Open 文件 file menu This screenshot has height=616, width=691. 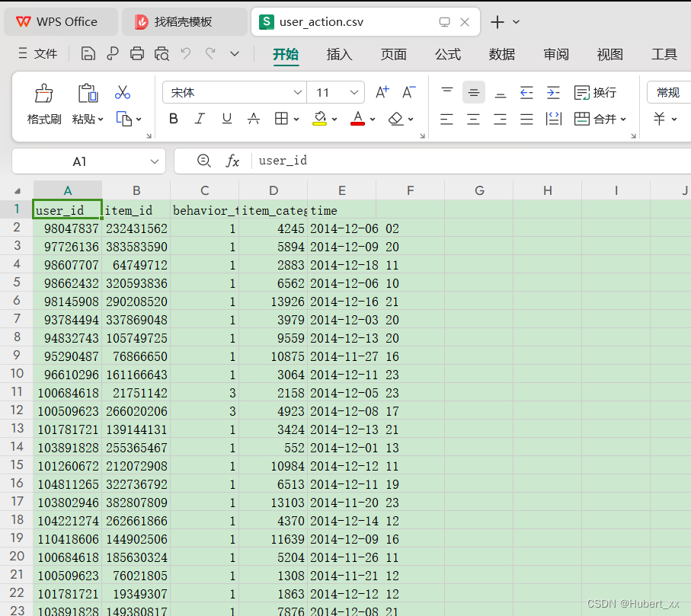pyautogui.click(x=38, y=54)
